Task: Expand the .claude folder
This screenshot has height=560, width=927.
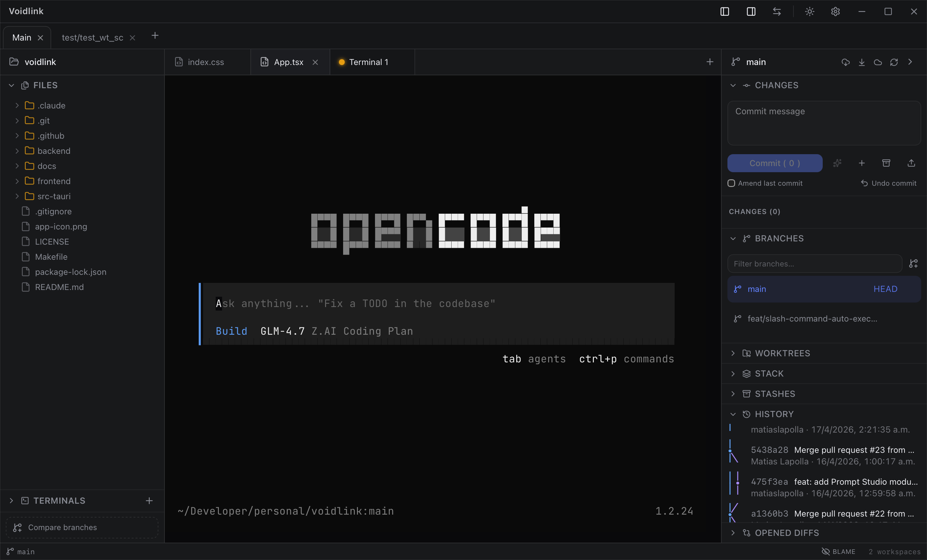Action: click(x=17, y=106)
